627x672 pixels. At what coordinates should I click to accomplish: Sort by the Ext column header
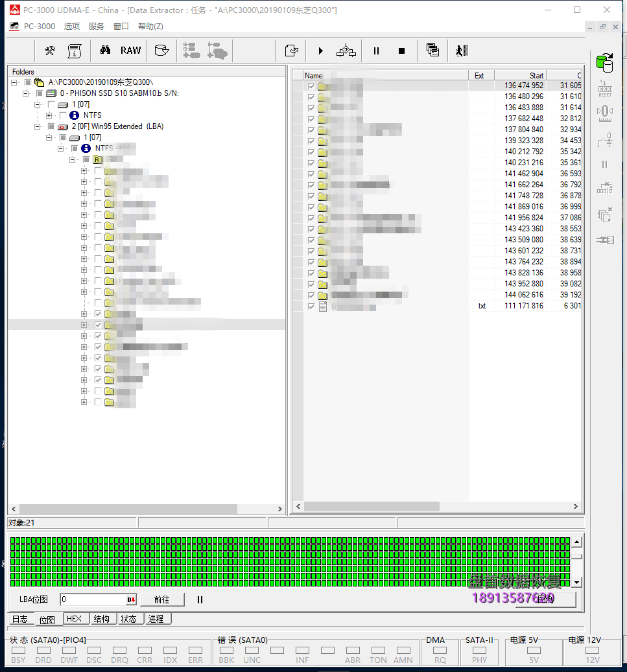click(x=480, y=75)
